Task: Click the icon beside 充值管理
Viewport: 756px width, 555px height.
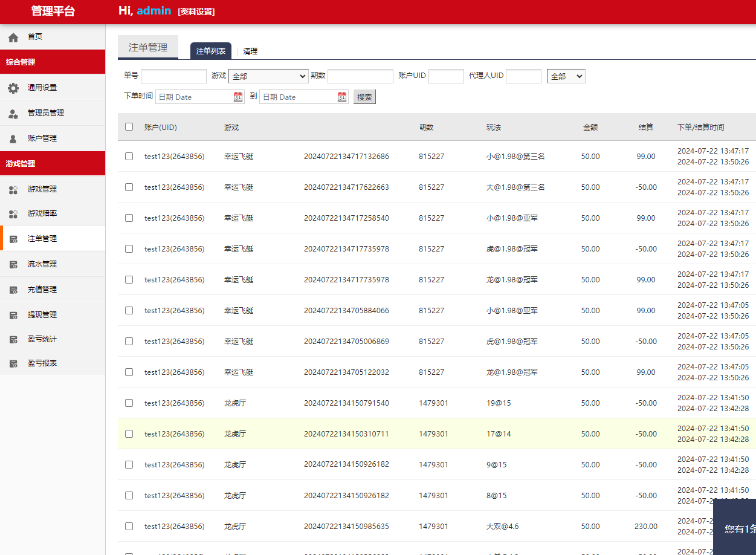Action: coord(13,290)
